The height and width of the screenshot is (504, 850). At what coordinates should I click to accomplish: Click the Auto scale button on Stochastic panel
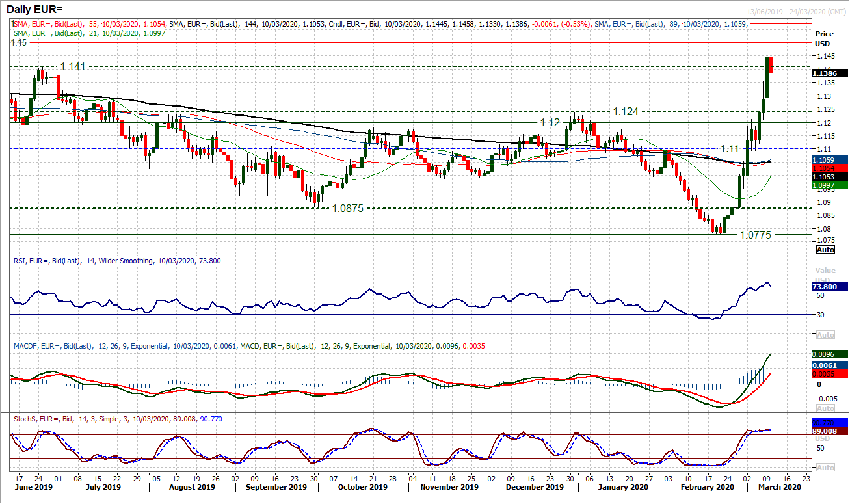tap(825, 468)
